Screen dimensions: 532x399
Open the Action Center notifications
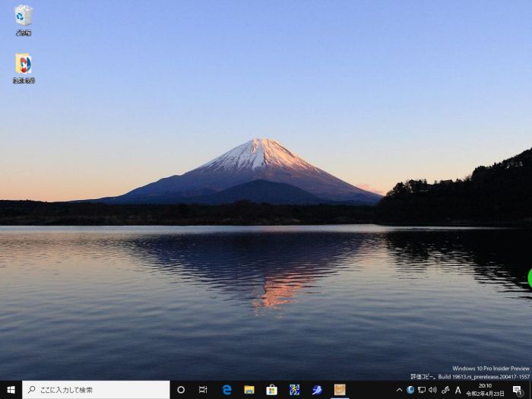pyautogui.click(x=518, y=390)
